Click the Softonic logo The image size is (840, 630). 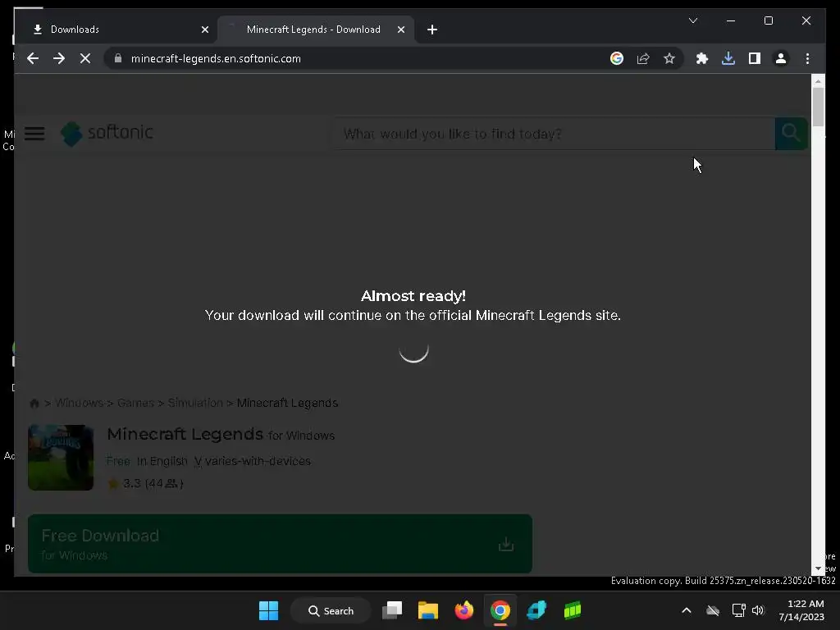coord(107,133)
